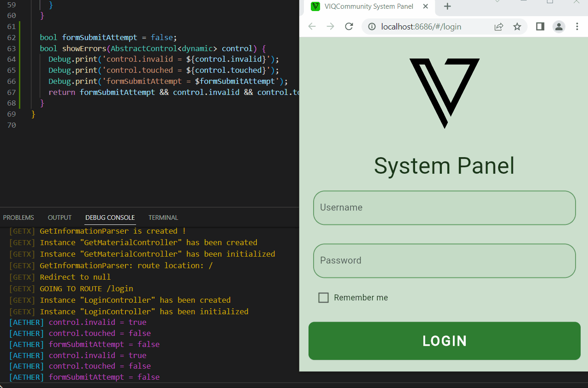The width and height of the screenshot is (588, 388).
Task: Click the VIQCommunity favicon on the browser tab
Action: [315, 6]
